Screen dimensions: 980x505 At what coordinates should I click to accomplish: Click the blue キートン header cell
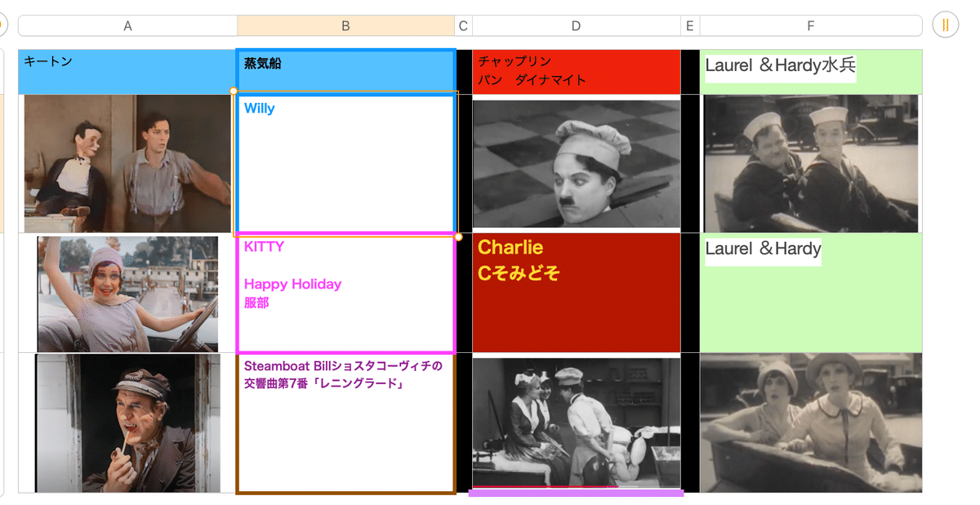127,72
